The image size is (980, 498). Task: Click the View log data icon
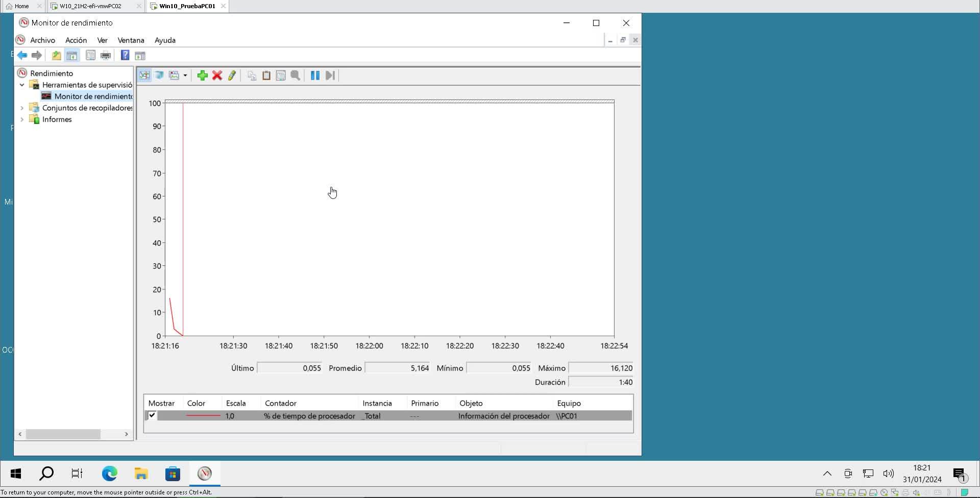click(x=159, y=76)
